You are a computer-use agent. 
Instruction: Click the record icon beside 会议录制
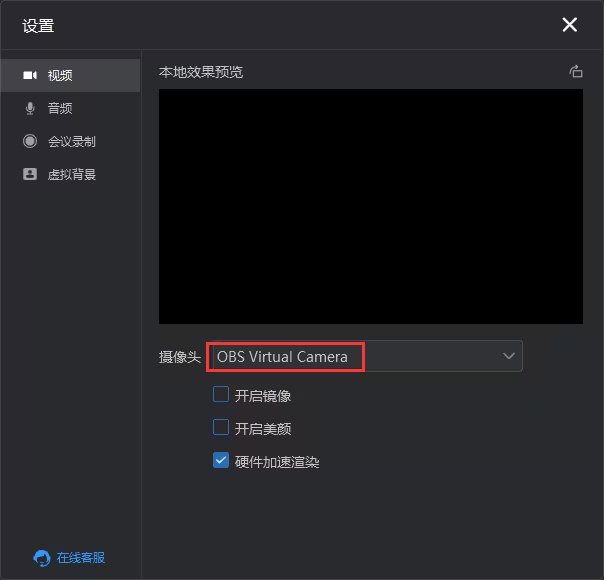[30, 141]
